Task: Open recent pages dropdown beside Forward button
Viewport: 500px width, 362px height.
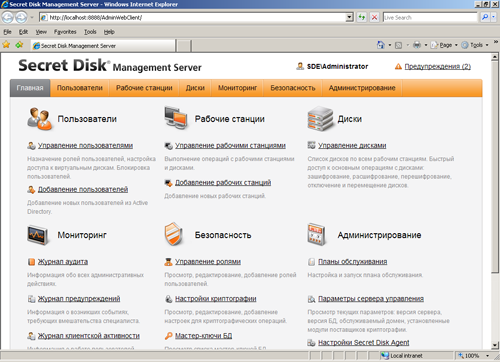Action: 32,17
